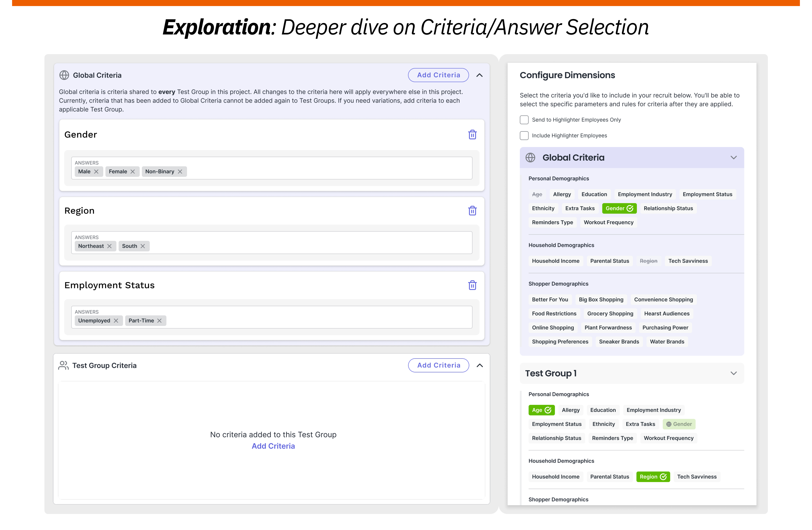The image size is (812, 530).
Task: Select Extra Tasks chip in Global Criteria
Action: point(580,208)
